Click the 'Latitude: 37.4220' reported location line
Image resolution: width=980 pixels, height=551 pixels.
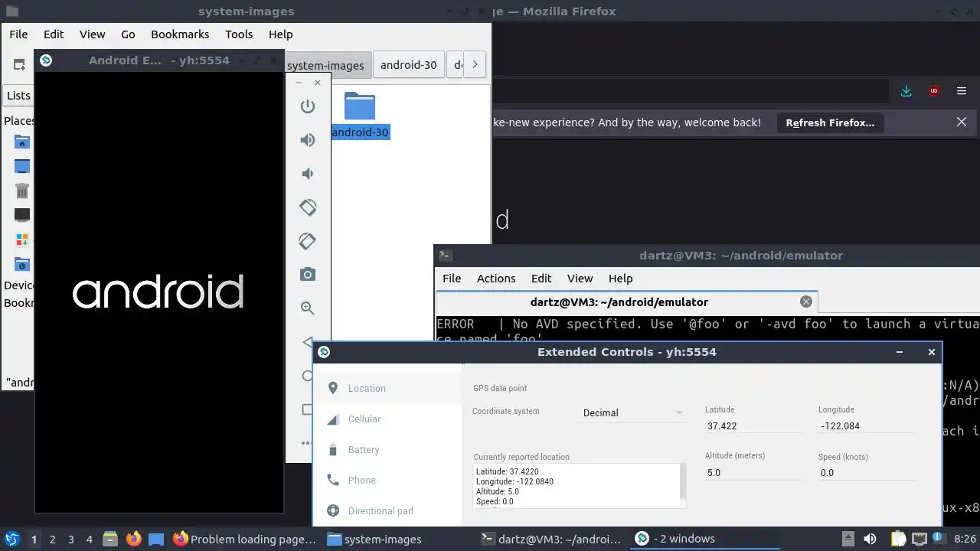pos(507,471)
